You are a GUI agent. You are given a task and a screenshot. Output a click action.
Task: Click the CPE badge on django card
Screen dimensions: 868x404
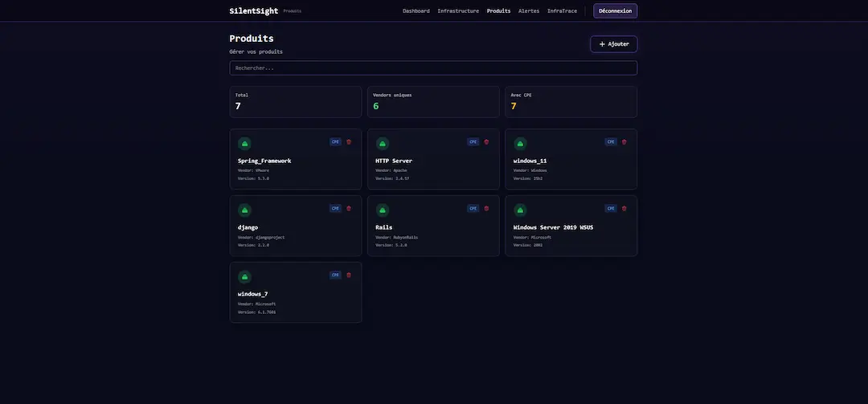pyautogui.click(x=335, y=209)
